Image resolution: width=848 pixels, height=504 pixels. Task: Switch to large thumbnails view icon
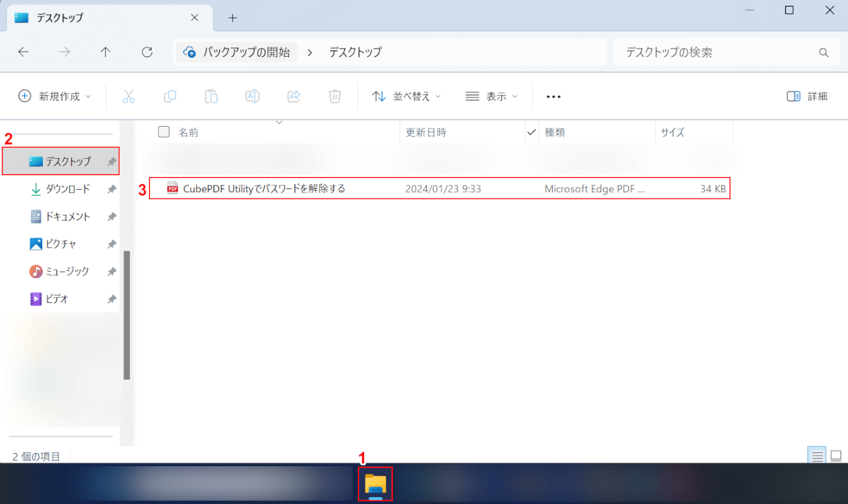(836, 456)
